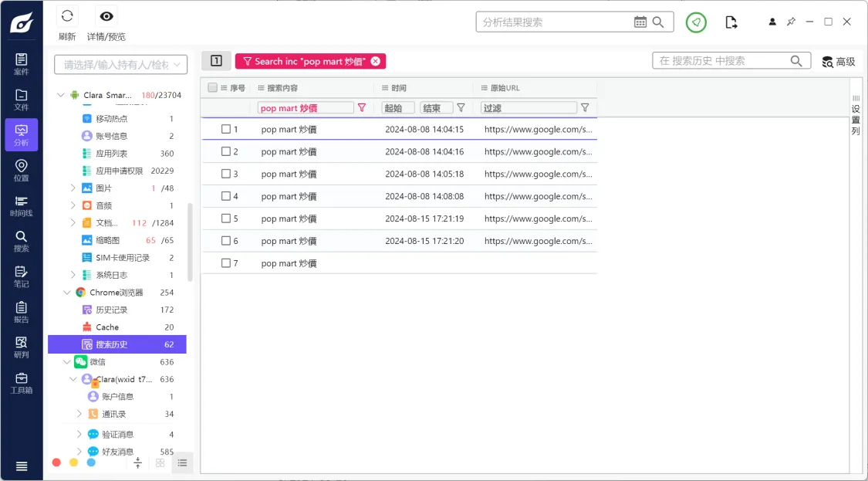Screen dimensions: 868x481
Task: Click the pin window icon
Action: coord(791,22)
